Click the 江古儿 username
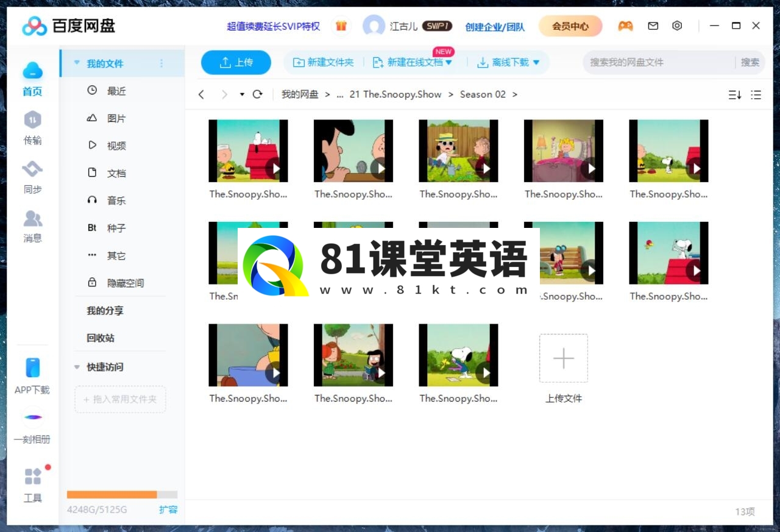 click(x=403, y=26)
